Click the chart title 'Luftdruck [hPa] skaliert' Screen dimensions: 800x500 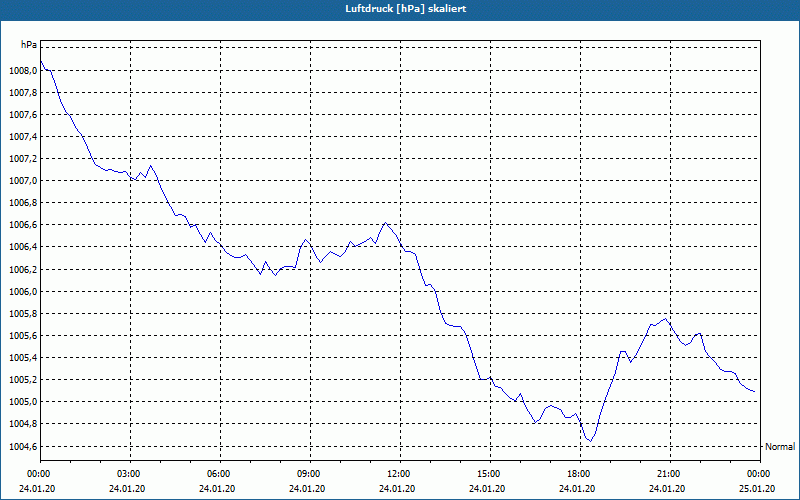[406, 9]
